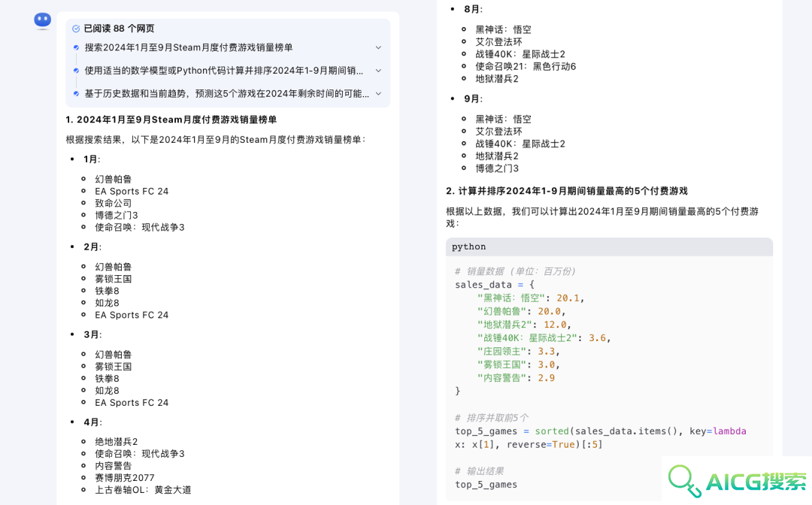812x505 pixels.
Task: Click the 8月 list heading
Action: [x=473, y=9]
